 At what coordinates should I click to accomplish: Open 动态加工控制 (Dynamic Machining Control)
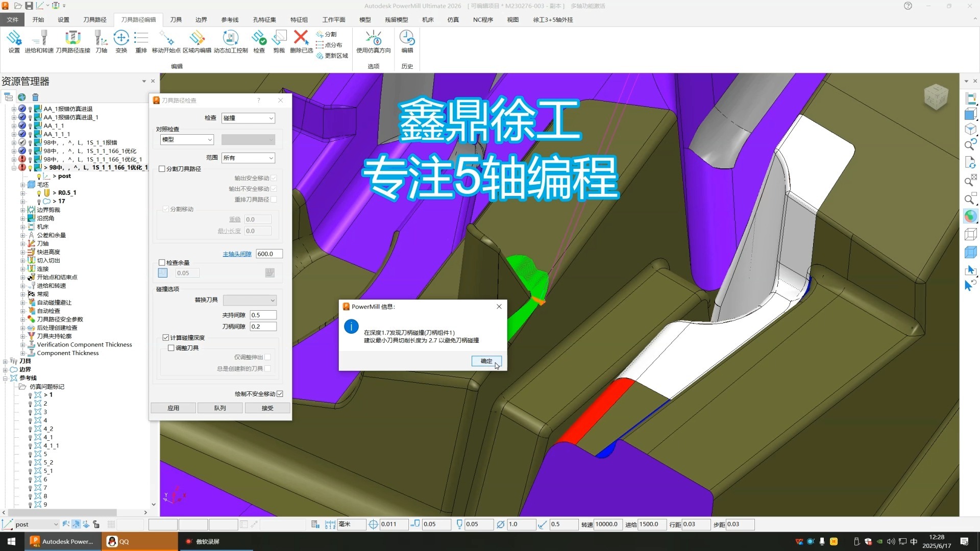pyautogui.click(x=231, y=41)
